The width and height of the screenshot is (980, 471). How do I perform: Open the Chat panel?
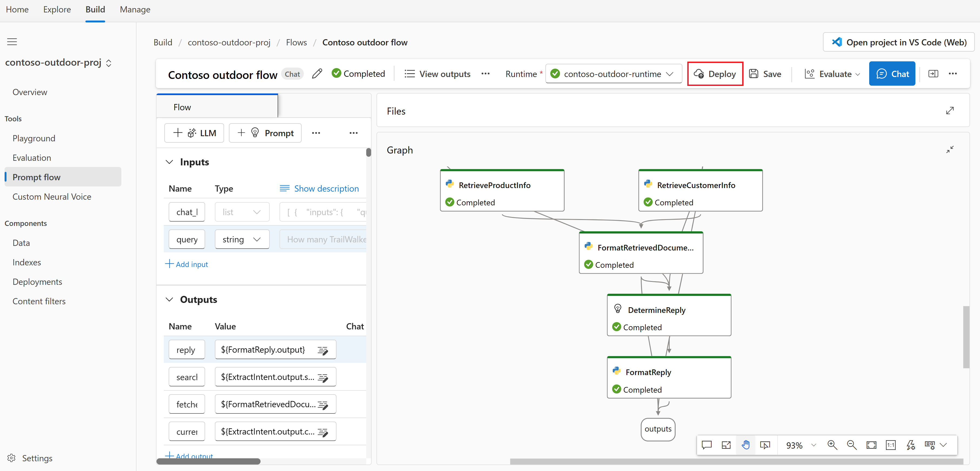click(x=892, y=74)
